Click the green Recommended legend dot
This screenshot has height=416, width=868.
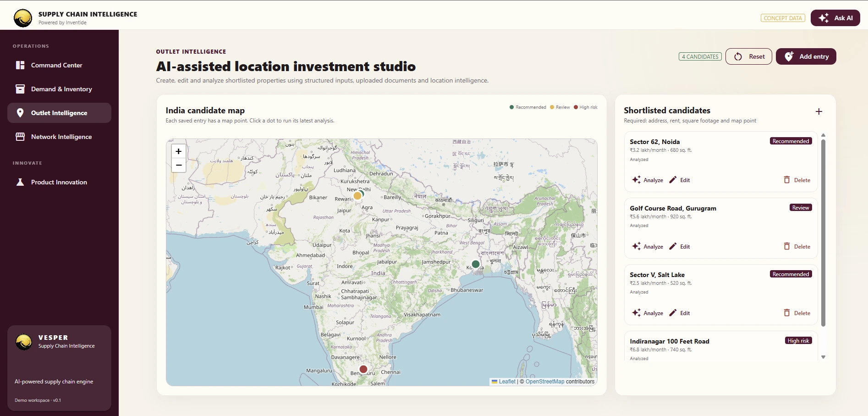tap(511, 107)
